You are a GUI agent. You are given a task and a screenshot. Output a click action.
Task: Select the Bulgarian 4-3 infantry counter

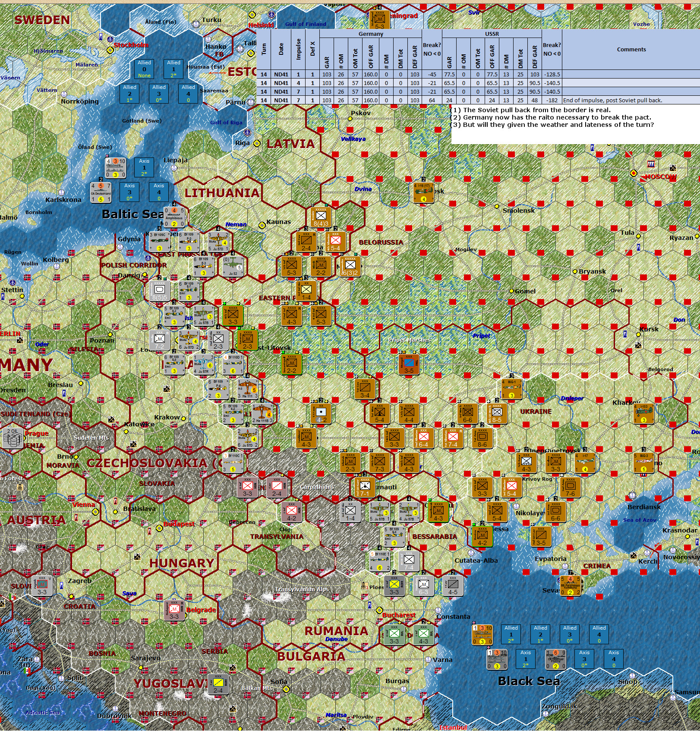[424, 635]
